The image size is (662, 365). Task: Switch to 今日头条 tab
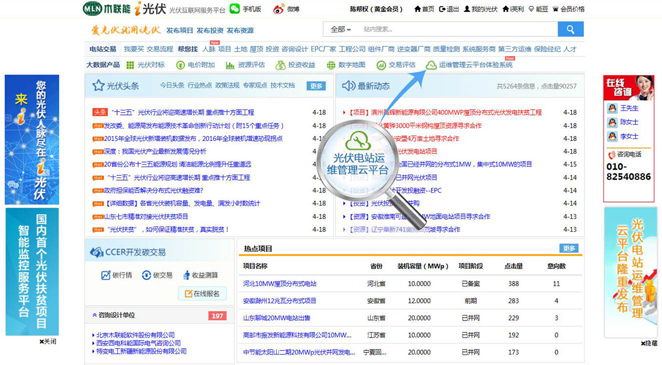tap(172, 85)
